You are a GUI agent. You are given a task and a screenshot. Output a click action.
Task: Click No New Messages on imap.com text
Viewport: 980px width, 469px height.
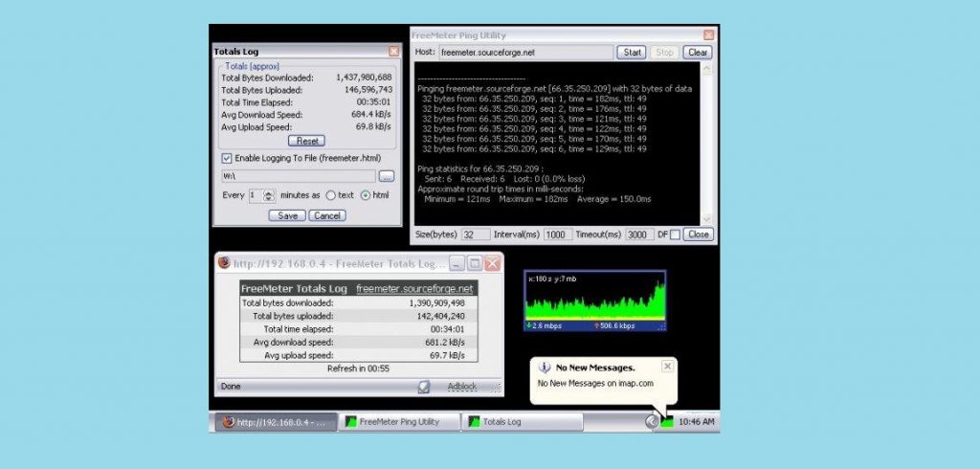pos(595,383)
